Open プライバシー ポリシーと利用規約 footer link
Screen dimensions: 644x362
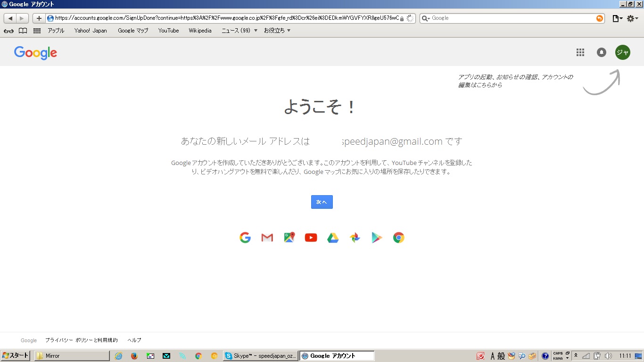point(82,340)
